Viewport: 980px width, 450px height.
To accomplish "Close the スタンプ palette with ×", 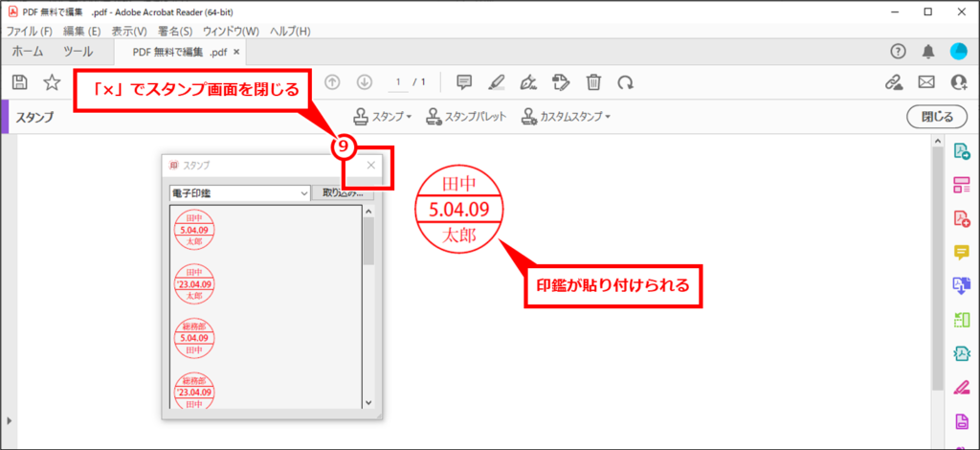I will point(371,166).
